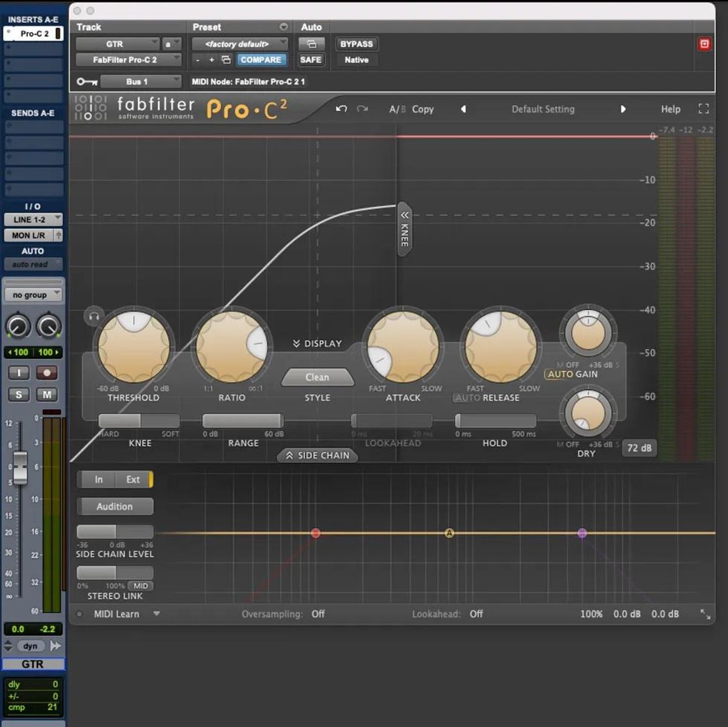Go to the previous preset arrow
728x727 pixels.
coord(463,109)
